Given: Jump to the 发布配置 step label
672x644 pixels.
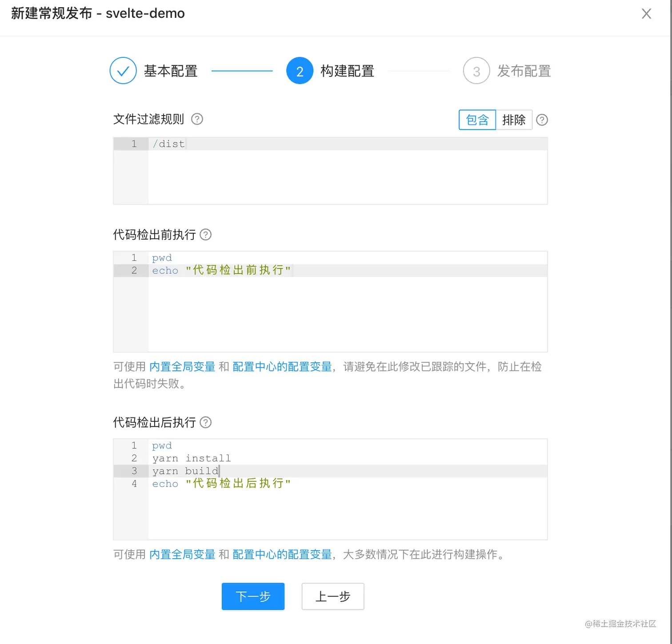Looking at the screenshot, I should pos(524,71).
